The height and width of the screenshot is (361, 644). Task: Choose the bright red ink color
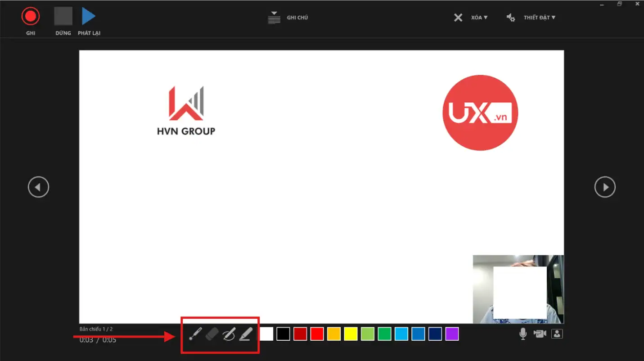point(317,334)
